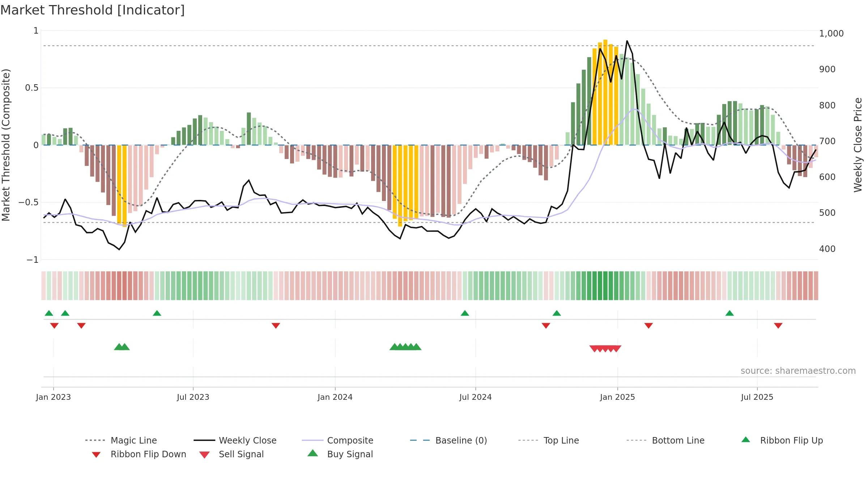
Task: Toggle the Baseline (0) legend entry
Action: tap(448, 440)
